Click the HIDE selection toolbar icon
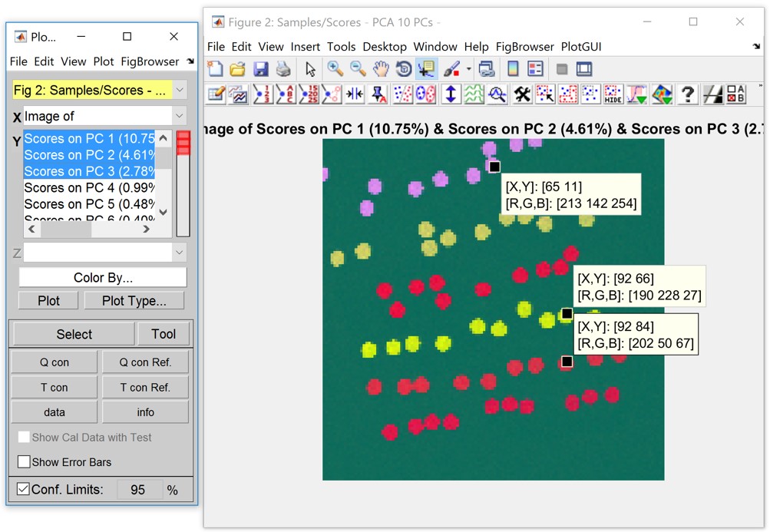Screen dimensions: 770x532 tap(613, 94)
